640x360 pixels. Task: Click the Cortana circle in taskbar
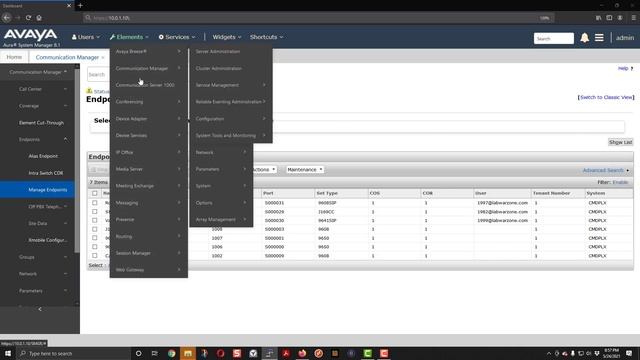pyautogui.click(x=138, y=353)
